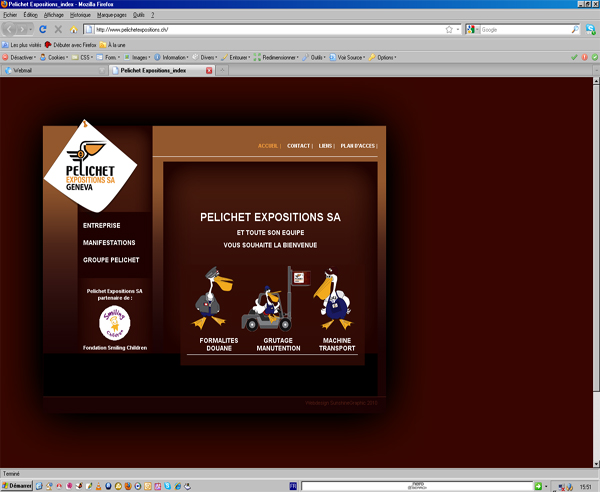Switch to the Webmail tab
Viewport: 600px width, 492px height.
coord(54,70)
